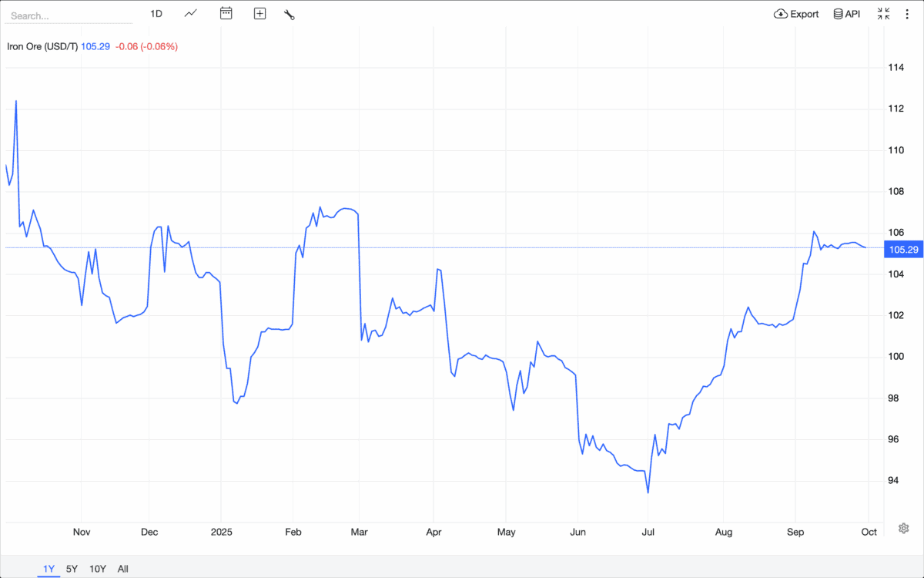Click the plus icon to add comparison
This screenshot has width=924, height=578.
pos(259,14)
